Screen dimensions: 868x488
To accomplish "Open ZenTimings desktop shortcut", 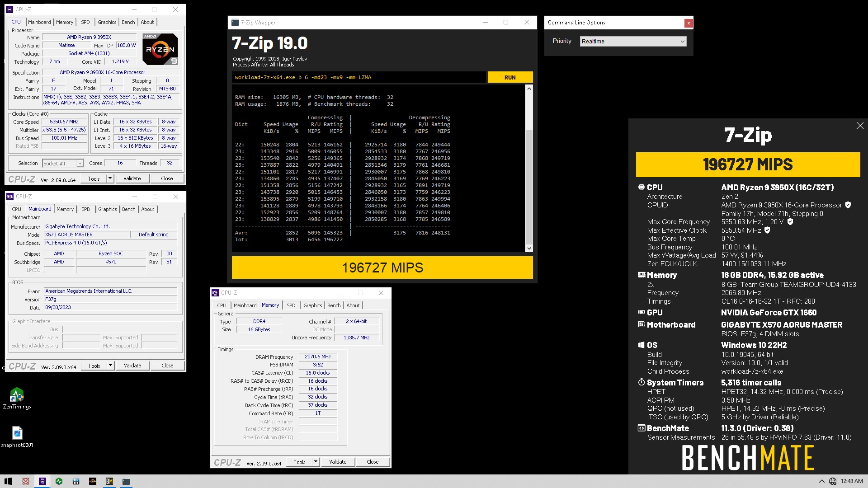I will coord(17,398).
